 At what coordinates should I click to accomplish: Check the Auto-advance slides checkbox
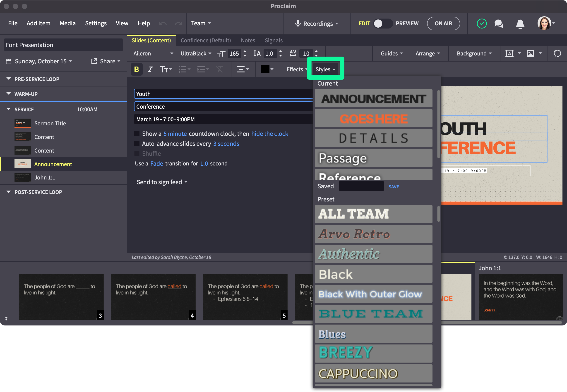137,144
